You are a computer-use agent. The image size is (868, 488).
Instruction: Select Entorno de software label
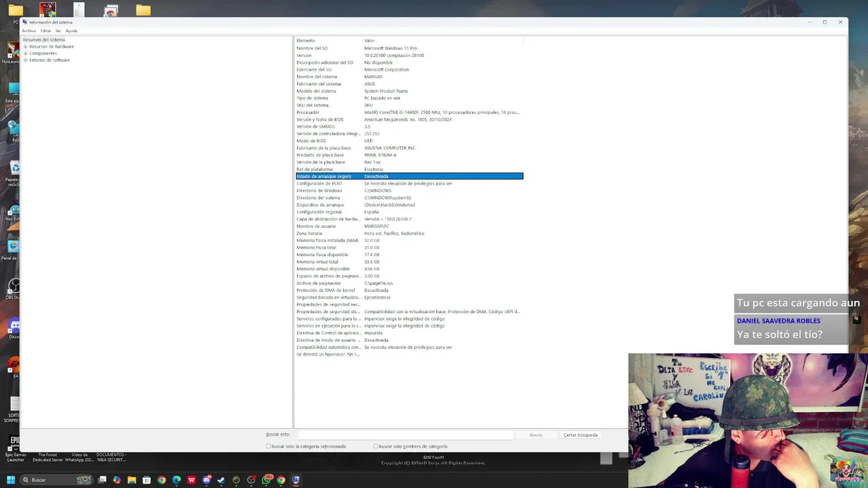click(x=50, y=60)
